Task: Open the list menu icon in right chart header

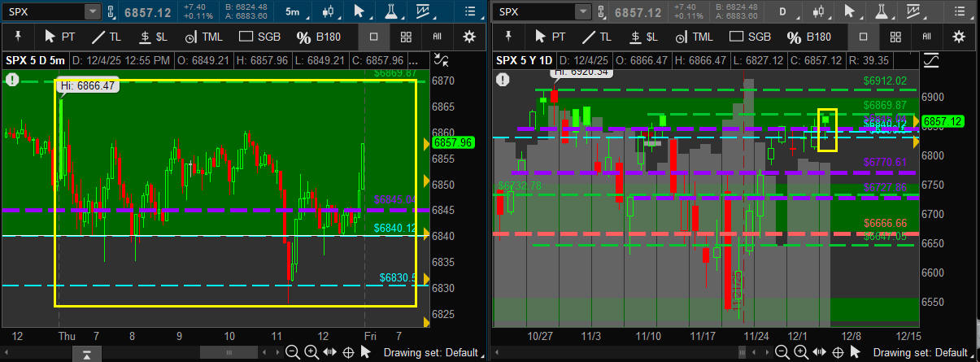Action: pyautogui.click(x=960, y=11)
